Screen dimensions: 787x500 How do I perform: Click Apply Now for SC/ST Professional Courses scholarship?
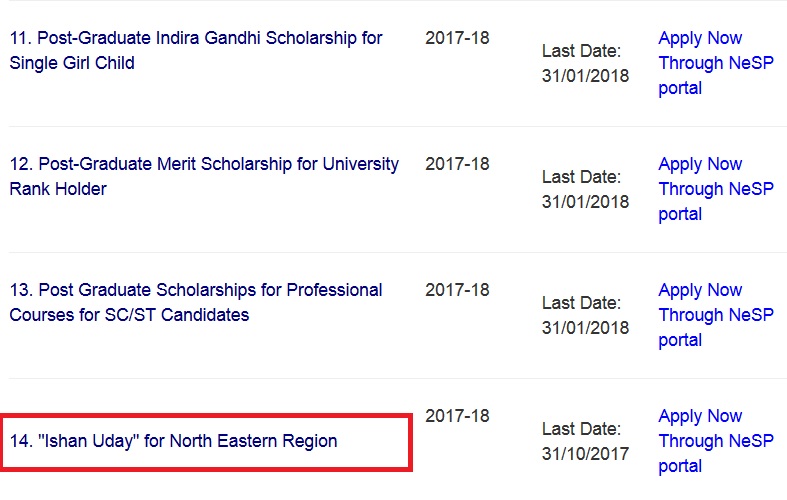pos(700,291)
